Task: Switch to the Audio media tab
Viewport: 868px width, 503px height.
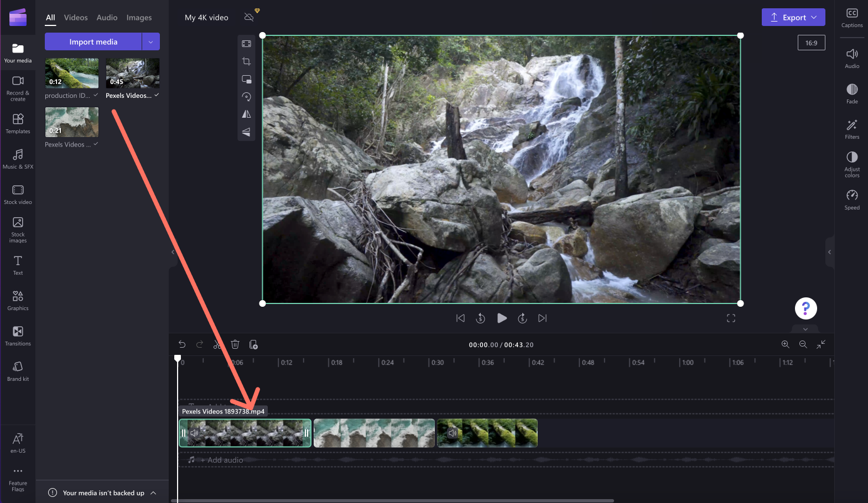Action: pos(107,18)
